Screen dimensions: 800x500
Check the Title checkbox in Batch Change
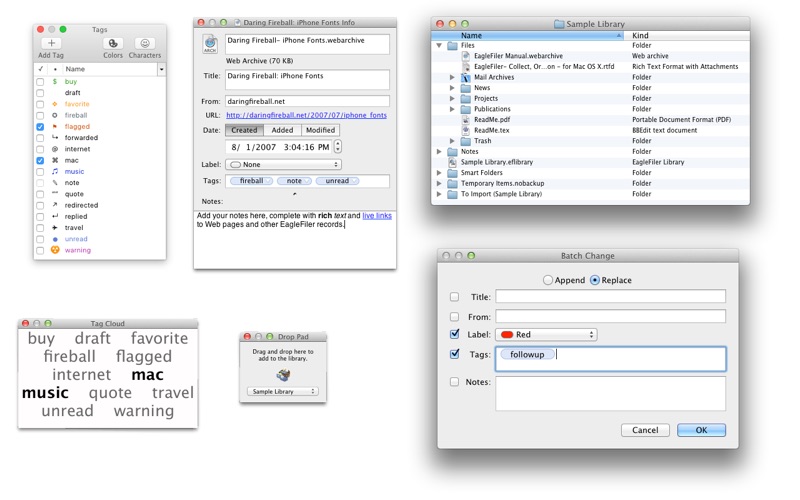coord(454,297)
